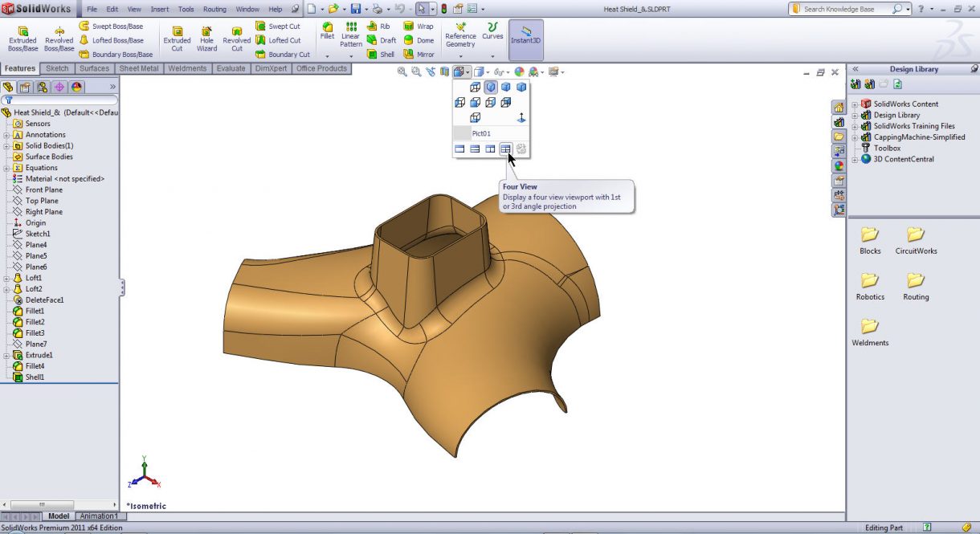This screenshot has height=534, width=980.
Task: Switch to the Surfaces tab
Action: click(94, 68)
